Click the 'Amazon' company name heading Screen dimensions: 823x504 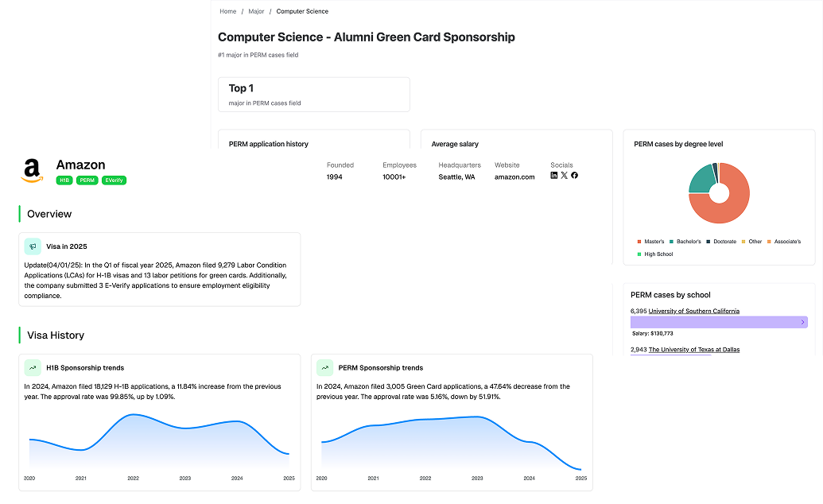(81, 165)
